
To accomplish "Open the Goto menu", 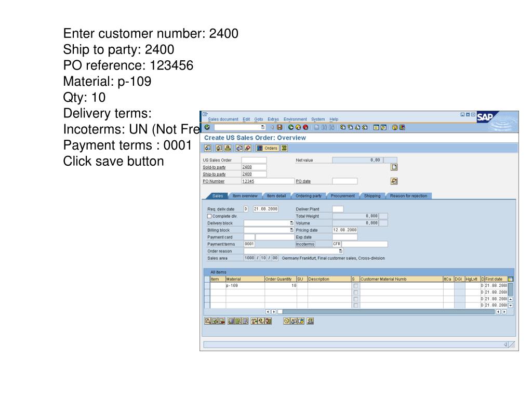I will [x=259, y=119].
